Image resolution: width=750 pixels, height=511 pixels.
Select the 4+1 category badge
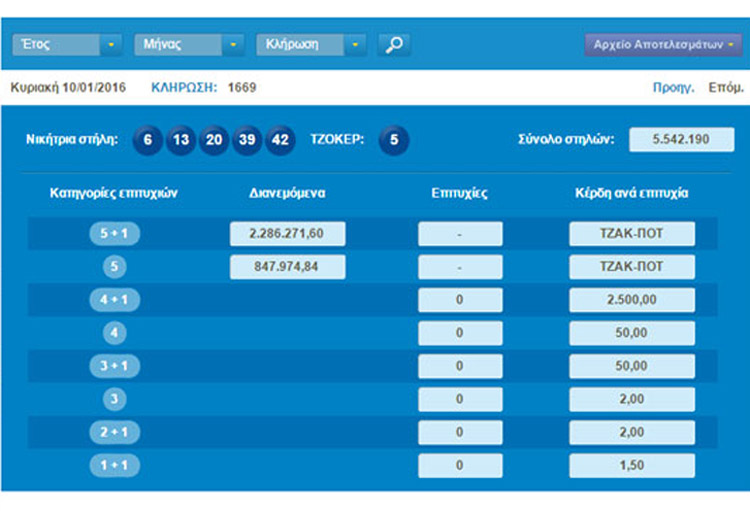(x=114, y=300)
